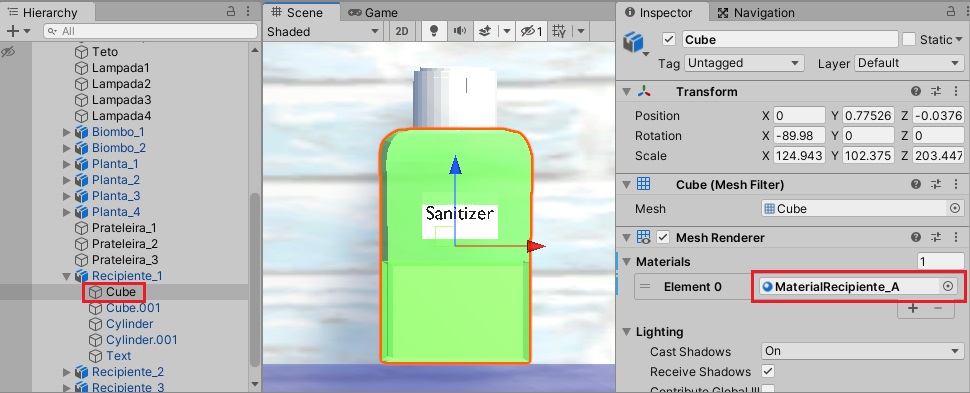
Task: Open Transform component preset settings icon
Action: pos(936,92)
